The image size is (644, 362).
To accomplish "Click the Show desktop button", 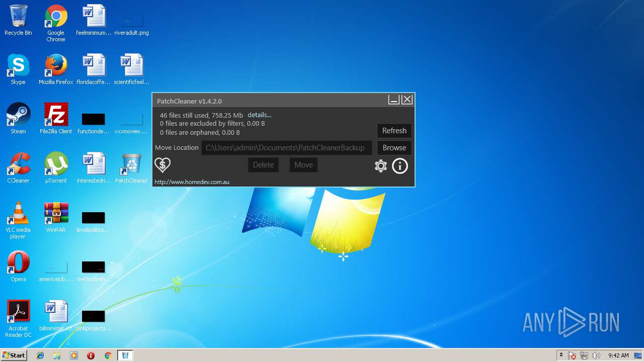I will (x=638, y=355).
